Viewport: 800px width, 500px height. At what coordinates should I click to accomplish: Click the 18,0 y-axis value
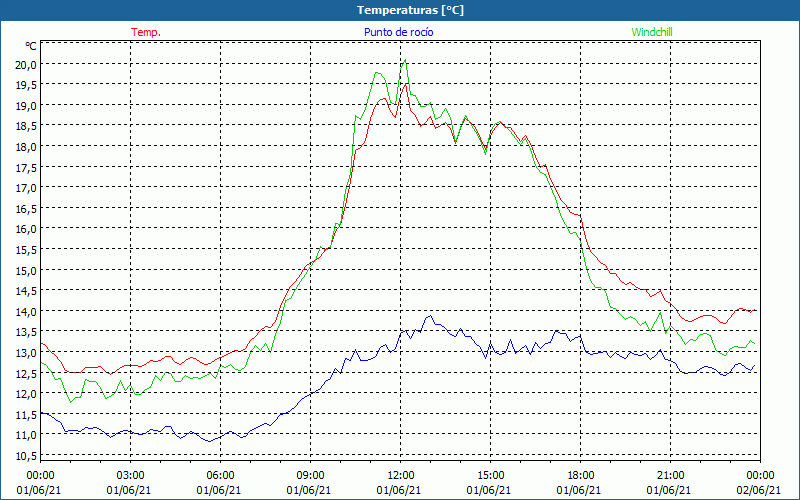tap(27, 147)
